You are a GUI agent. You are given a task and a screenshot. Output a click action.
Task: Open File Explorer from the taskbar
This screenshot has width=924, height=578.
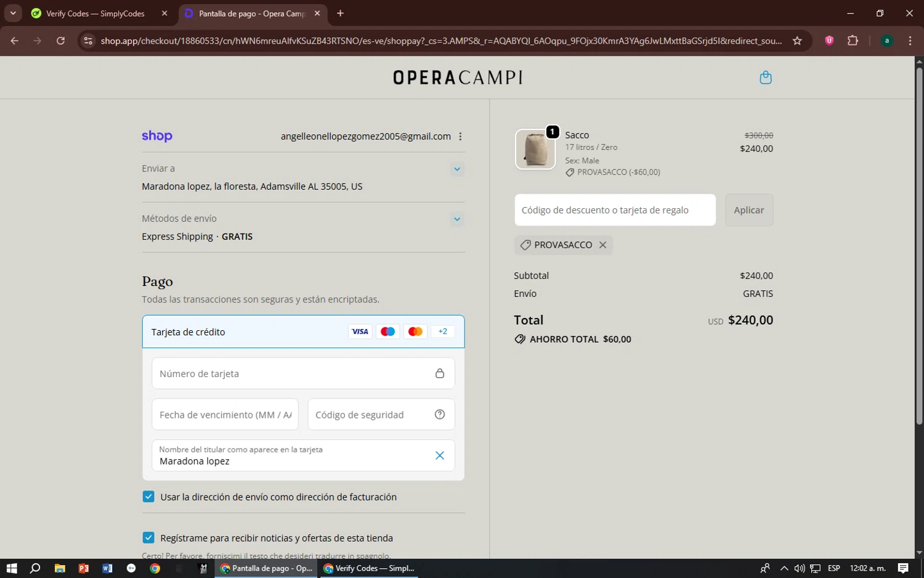60,568
